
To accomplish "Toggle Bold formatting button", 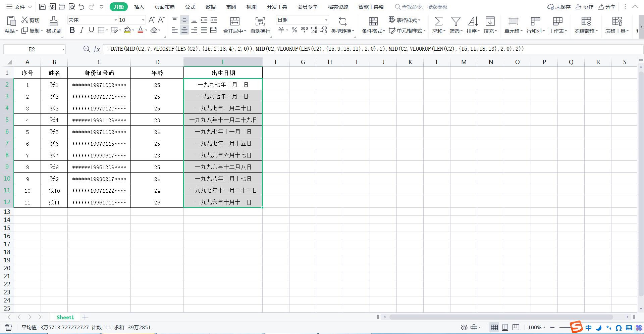I will [x=72, y=31].
